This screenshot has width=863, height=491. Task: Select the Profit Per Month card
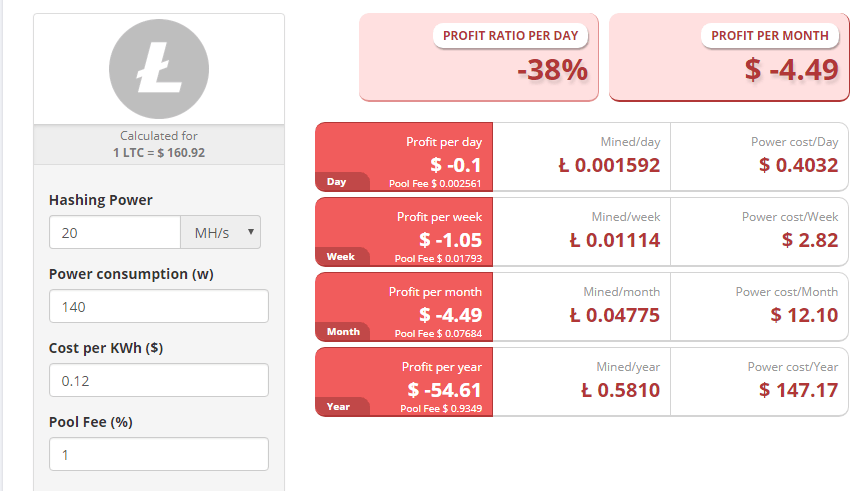coord(729,57)
